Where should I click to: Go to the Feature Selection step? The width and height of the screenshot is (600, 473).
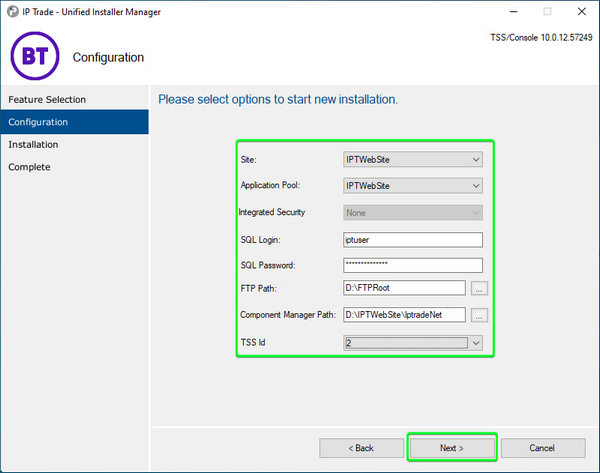(75, 99)
